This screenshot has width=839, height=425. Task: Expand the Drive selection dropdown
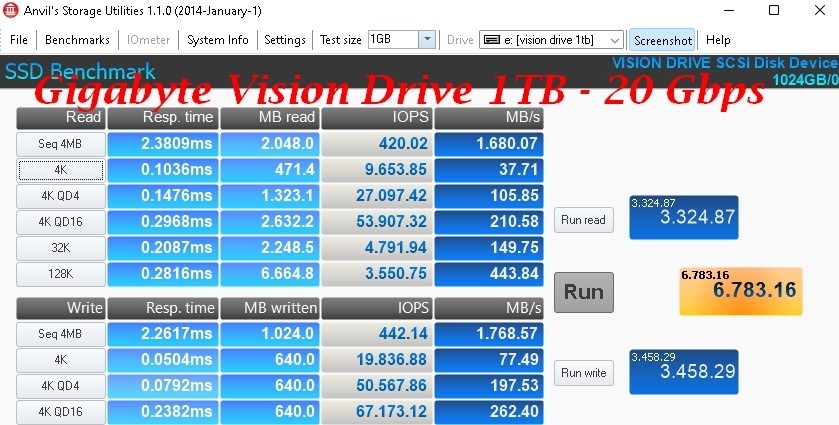[615, 40]
